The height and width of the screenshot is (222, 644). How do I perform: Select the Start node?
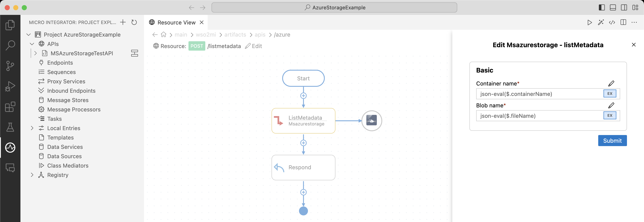coord(303,78)
